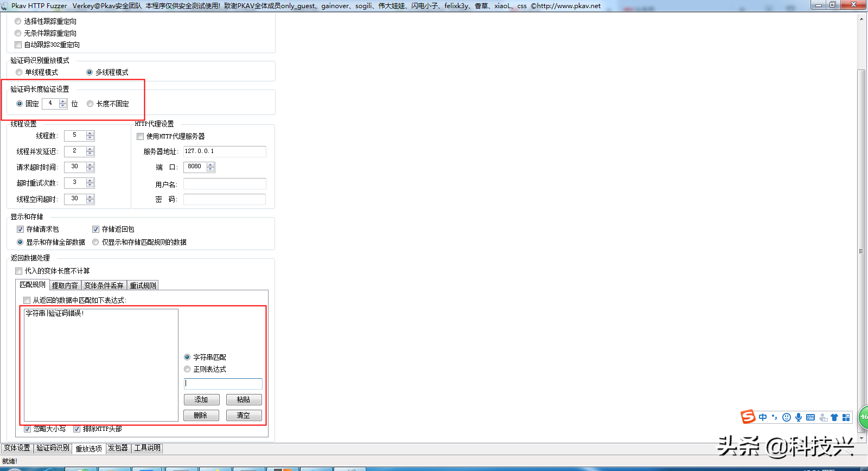Enable 使用HTTP代理服务器 checkbox
This screenshot has height=471, width=868.
[141, 136]
